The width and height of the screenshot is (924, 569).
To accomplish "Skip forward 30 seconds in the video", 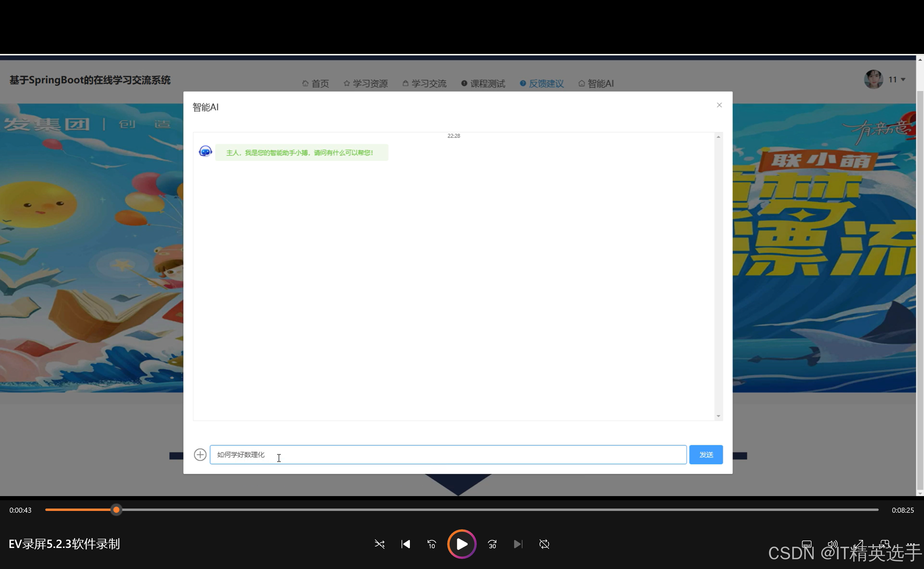I will [492, 544].
